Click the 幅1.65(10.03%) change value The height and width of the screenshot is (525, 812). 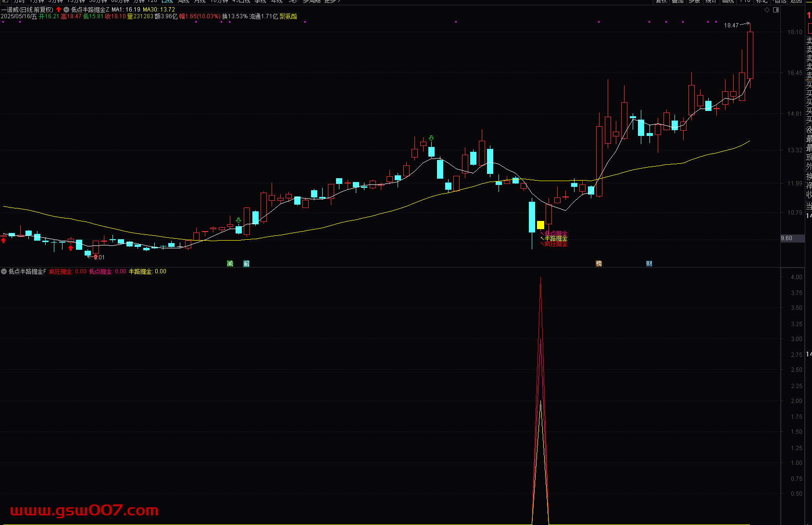(200, 16)
